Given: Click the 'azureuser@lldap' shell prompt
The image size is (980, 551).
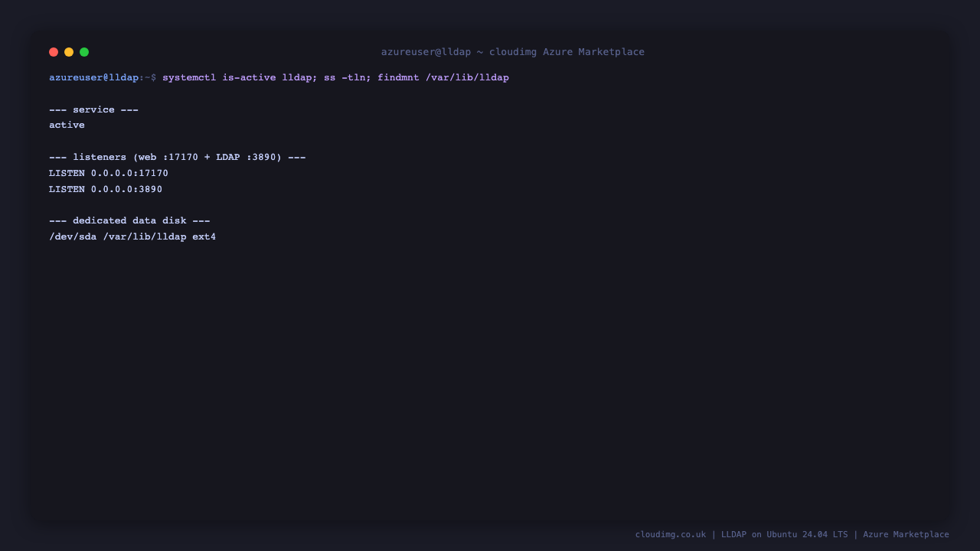Looking at the screenshot, I should [94, 78].
